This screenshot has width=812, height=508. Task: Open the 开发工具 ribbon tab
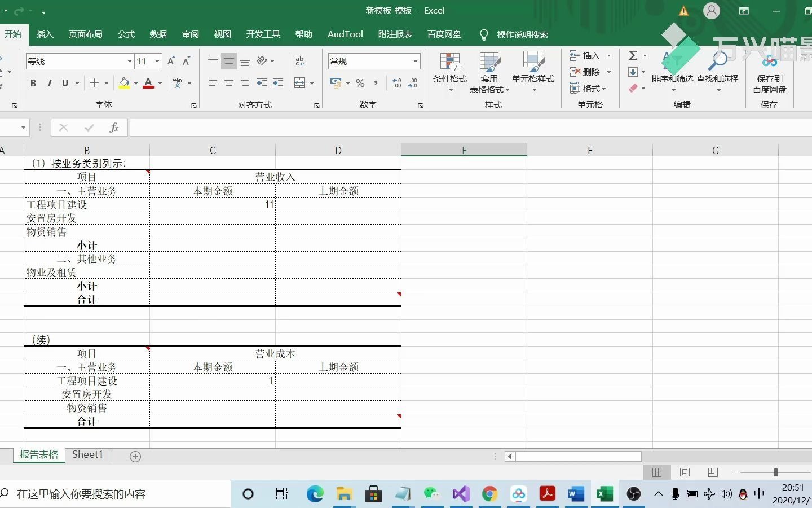263,34
